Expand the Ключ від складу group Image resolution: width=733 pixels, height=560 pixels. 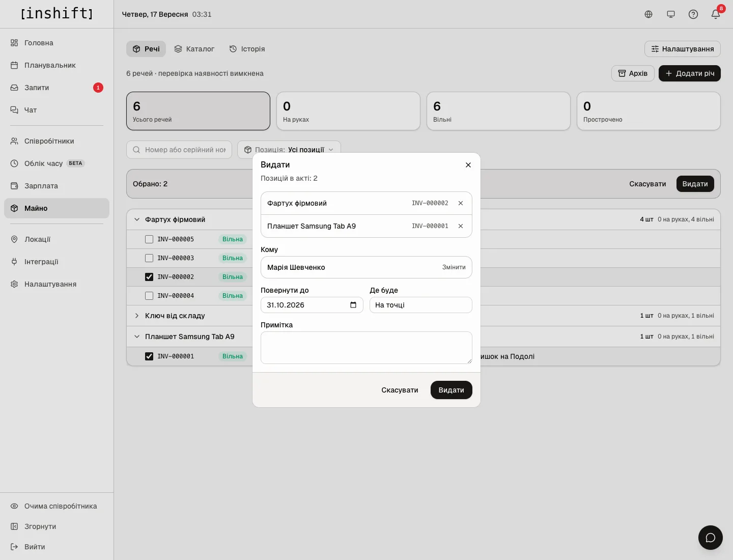pos(137,316)
